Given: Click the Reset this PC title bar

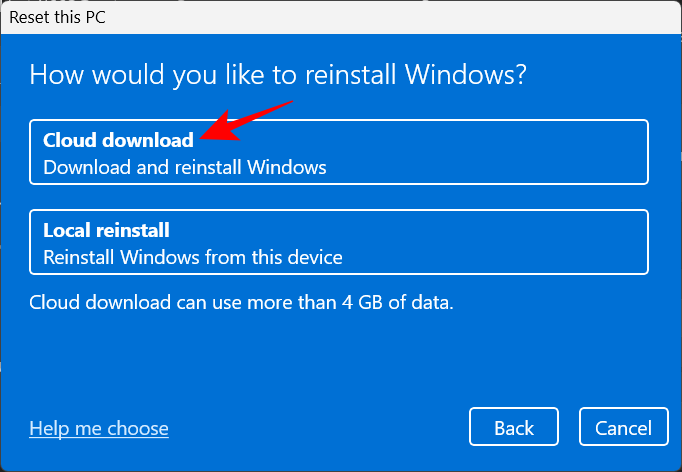Looking at the screenshot, I should [340, 16].
